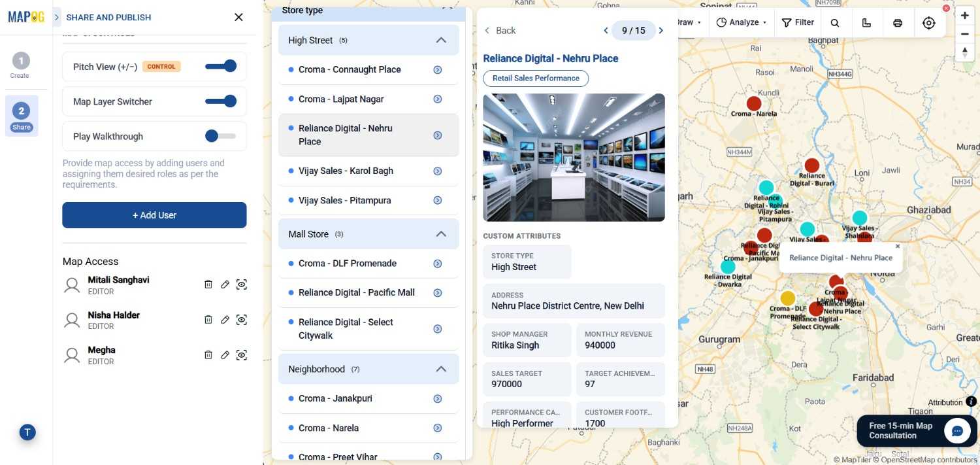This screenshot has height=465, width=980.
Task: Open details arrow for Croma - Lajpat Nagar
Action: (x=438, y=99)
